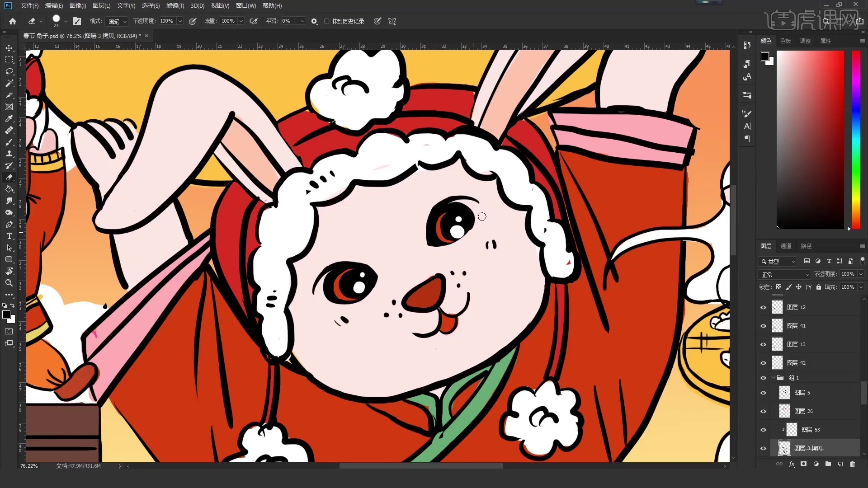This screenshot has height=488, width=868.
Task: Toggle the layer filter on/off switch
Action: 862,261
